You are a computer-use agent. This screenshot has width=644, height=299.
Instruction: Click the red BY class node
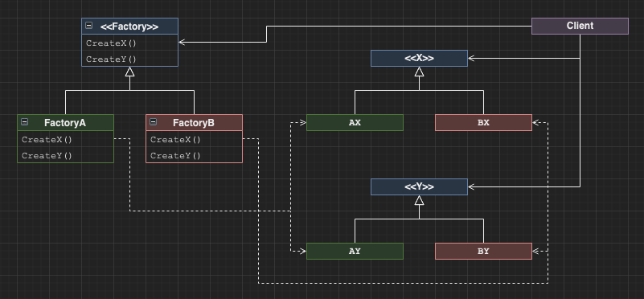(483, 251)
